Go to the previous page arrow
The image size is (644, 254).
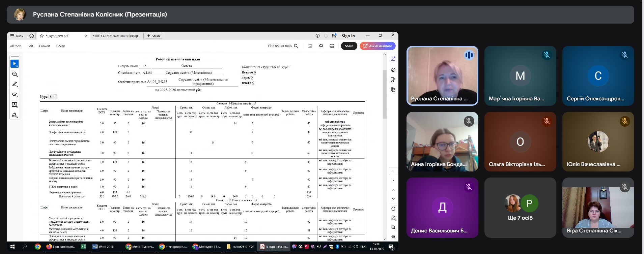(393, 190)
